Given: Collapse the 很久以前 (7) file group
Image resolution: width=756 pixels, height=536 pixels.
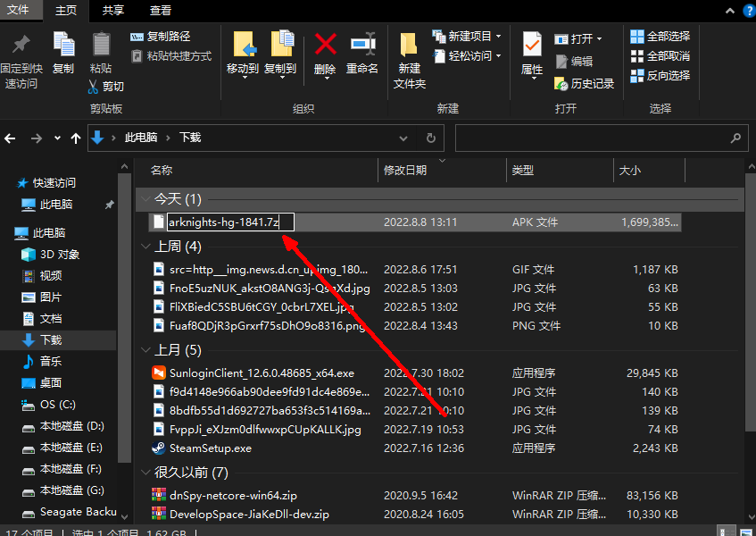Looking at the screenshot, I should pyautogui.click(x=145, y=472).
